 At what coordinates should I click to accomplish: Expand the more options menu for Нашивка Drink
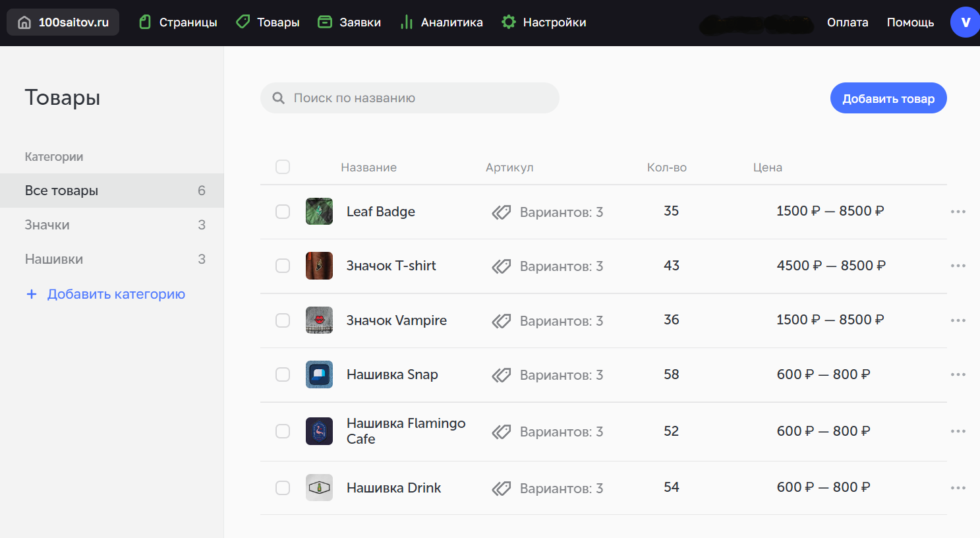(958, 488)
